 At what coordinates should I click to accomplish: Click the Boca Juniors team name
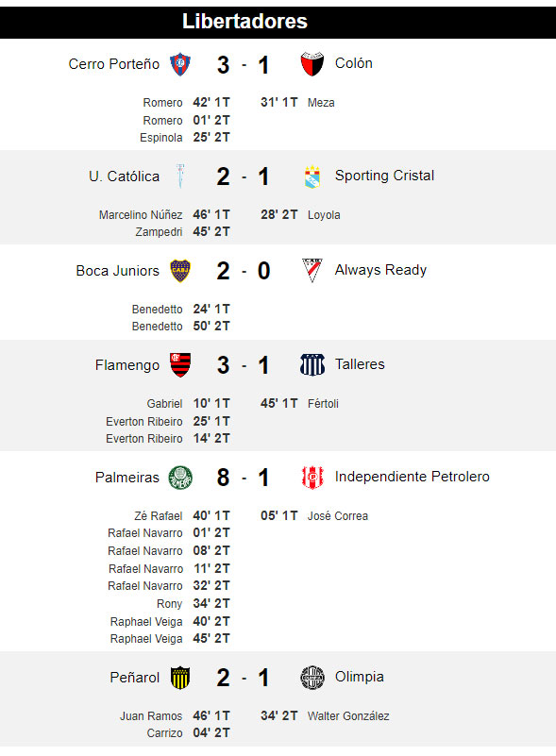(117, 271)
